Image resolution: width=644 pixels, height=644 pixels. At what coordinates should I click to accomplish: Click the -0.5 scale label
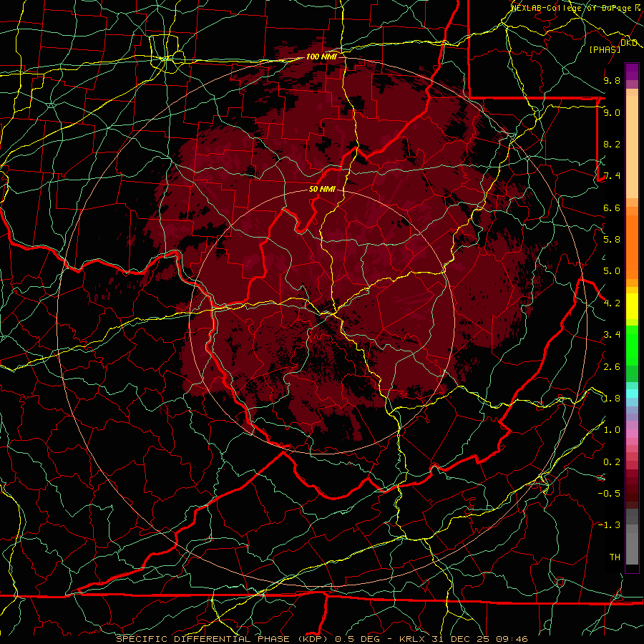click(609, 493)
